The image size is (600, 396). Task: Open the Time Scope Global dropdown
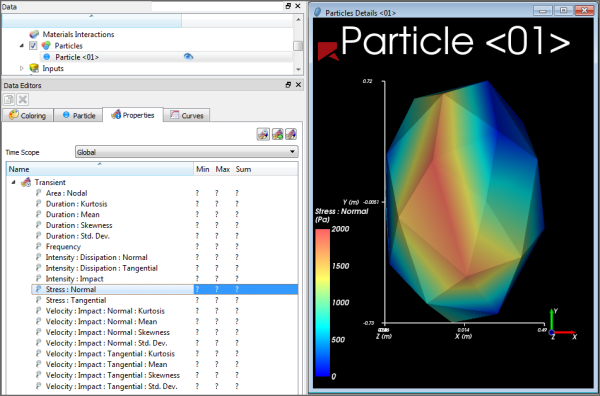187,152
